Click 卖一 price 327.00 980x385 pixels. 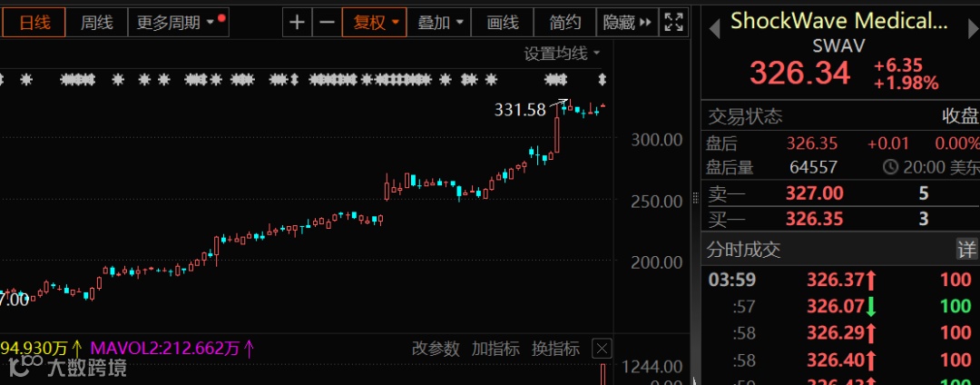(x=814, y=193)
